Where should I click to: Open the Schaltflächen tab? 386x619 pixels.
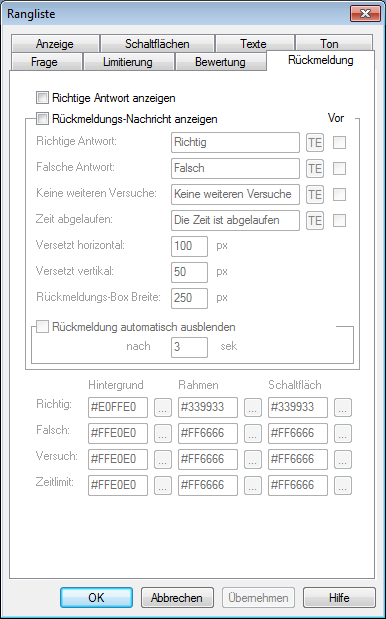point(157,43)
